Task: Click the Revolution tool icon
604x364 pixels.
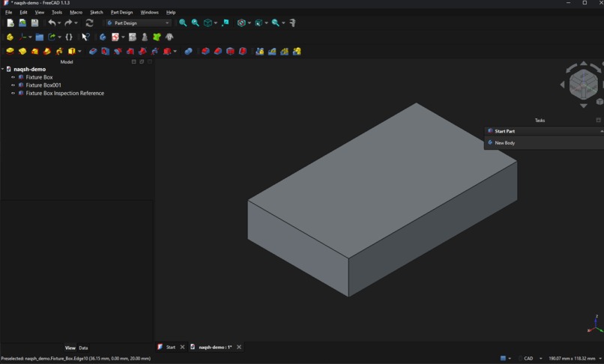Action: pyautogui.click(x=22, y=51)
